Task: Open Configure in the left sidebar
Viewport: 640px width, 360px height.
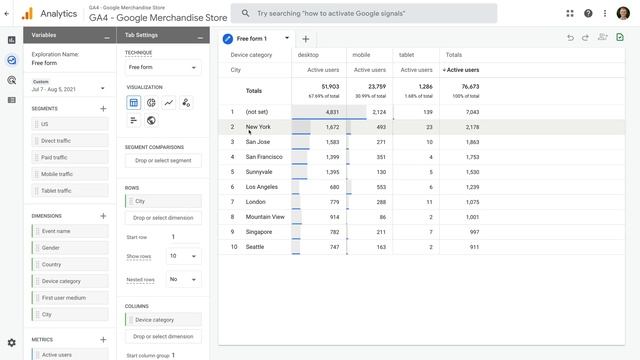Action: (x=11, y=100)
